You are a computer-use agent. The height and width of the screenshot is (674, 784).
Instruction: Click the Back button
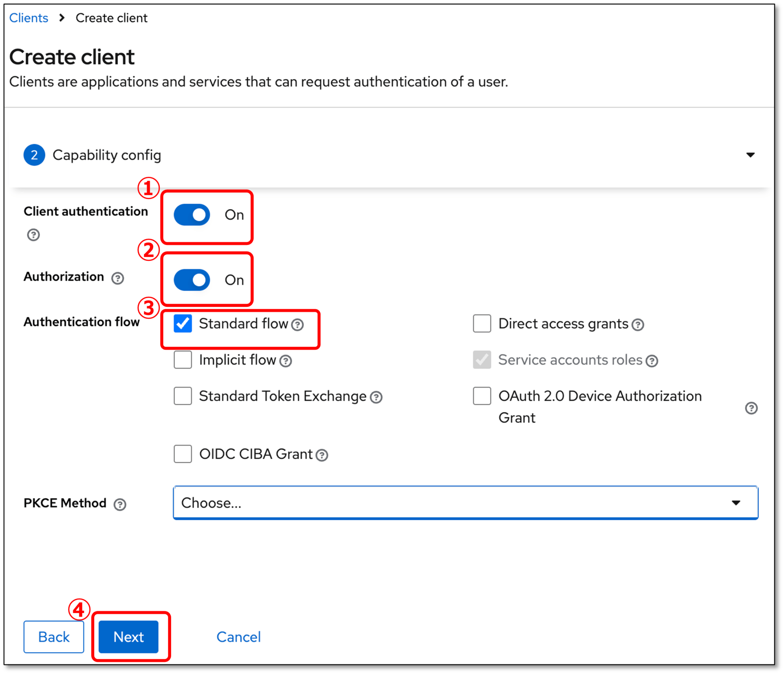[x=54, y=637]
